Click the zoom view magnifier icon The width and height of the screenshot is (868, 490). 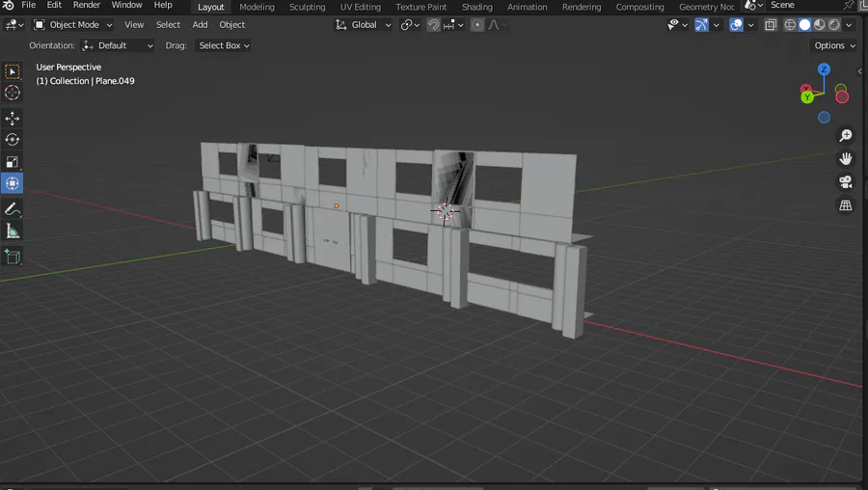tap(846, 136)
